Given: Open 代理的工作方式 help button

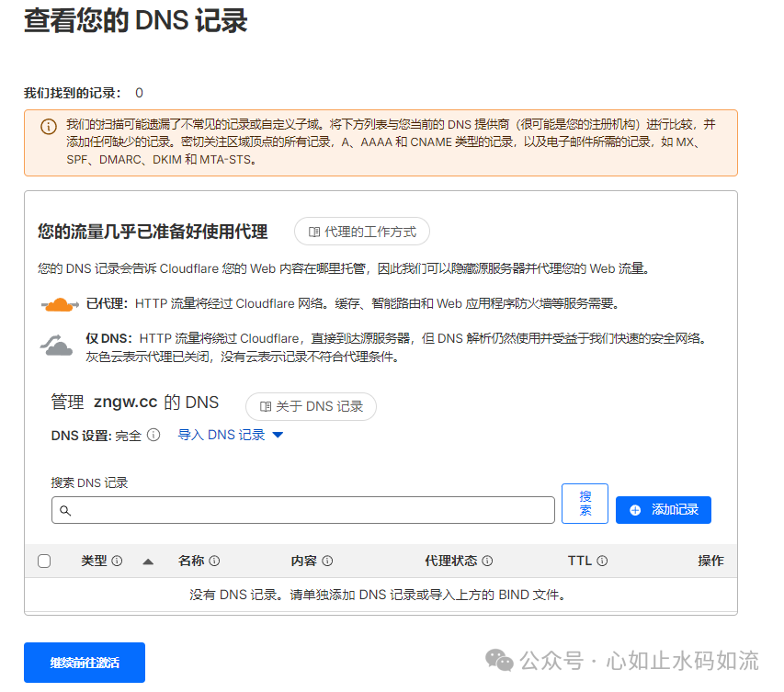Looking at the screenshot, I should [x=362, y=232].
